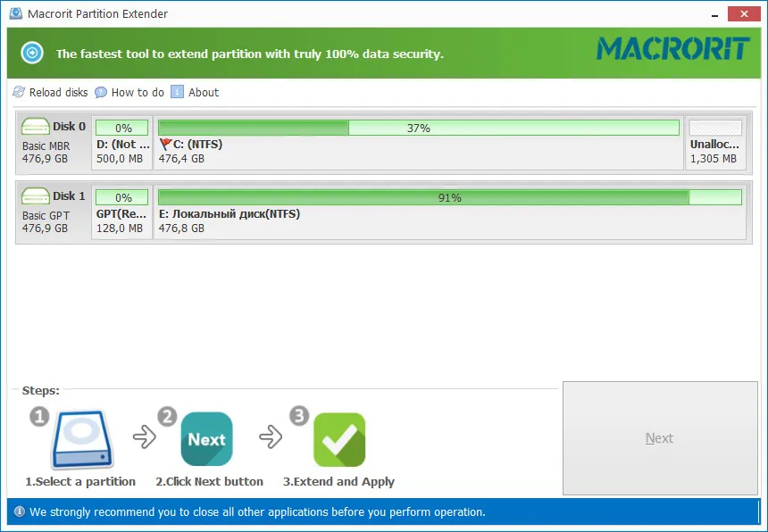Open the How to do guide
This screenshot has width=768, height=532.
(x=129, y=92)
